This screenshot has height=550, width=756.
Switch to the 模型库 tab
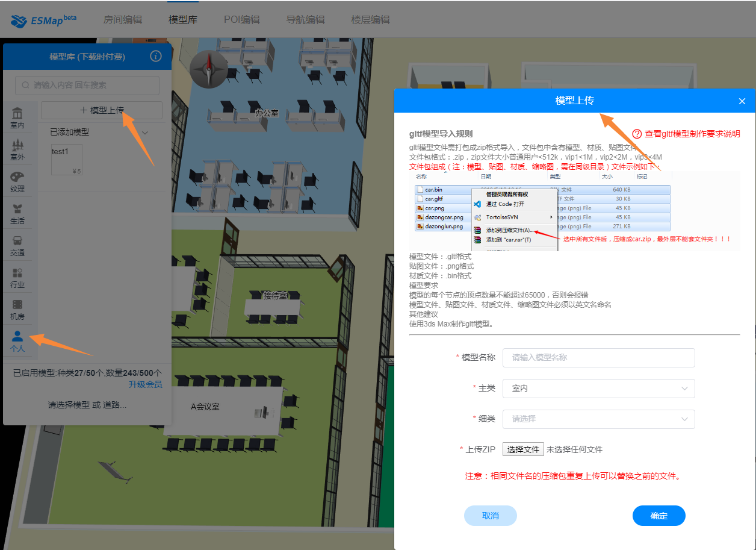[x=183, y=19]
